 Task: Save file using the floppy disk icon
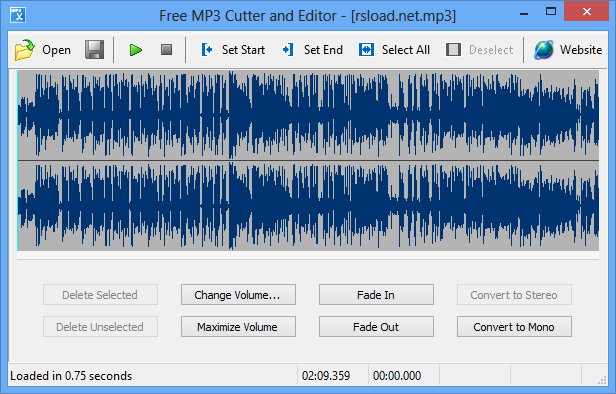[x=95, y=50]
